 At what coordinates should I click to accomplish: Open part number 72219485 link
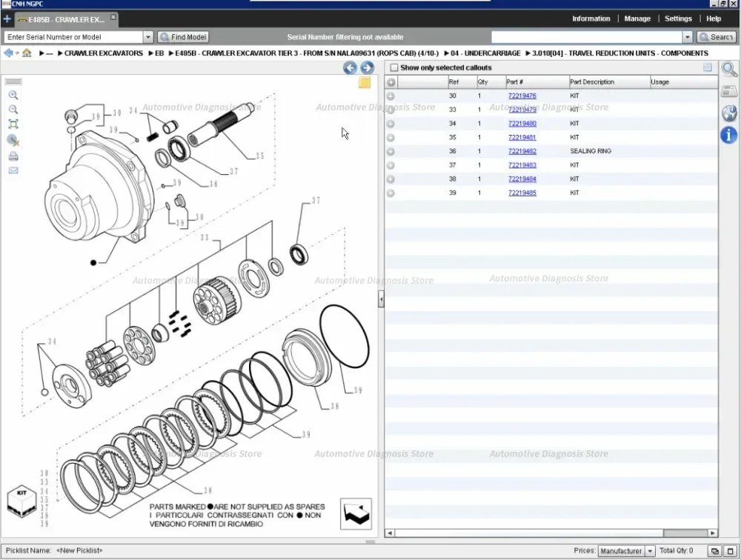(x=522, y=193)
